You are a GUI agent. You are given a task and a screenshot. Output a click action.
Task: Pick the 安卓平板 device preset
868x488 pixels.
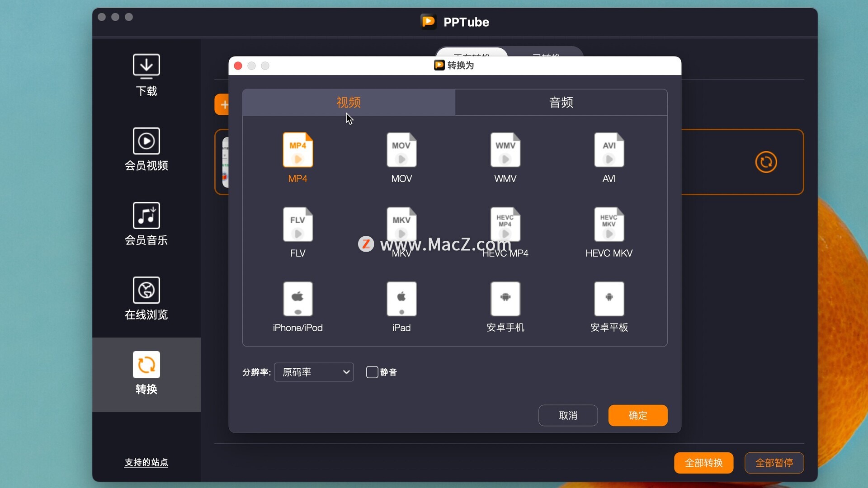tap(609, 299)
